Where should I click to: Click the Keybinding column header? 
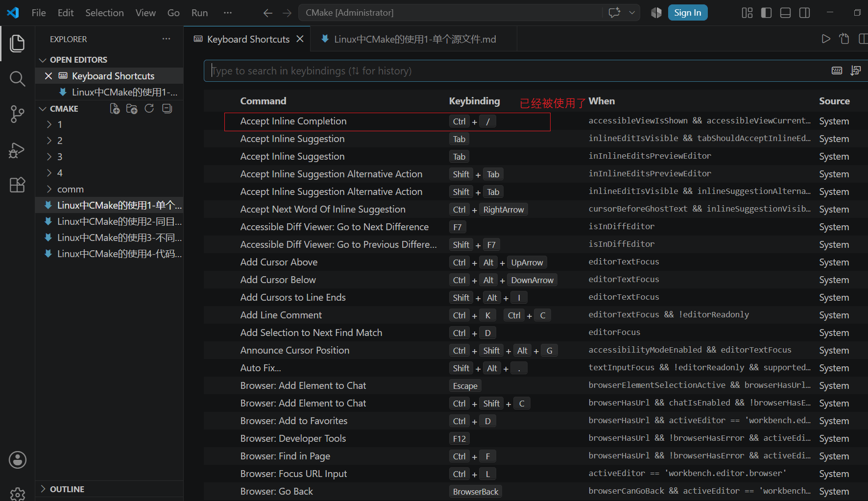(475, 101)
